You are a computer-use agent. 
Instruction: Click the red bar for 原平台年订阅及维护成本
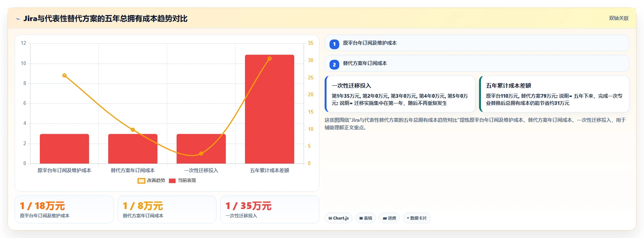pos(64,149)
